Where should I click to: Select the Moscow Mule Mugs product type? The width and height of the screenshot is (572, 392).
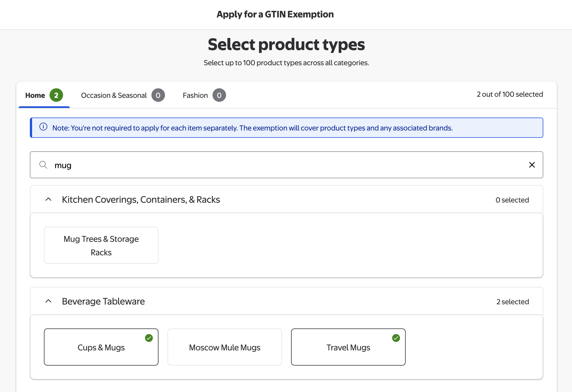(225, 347)
